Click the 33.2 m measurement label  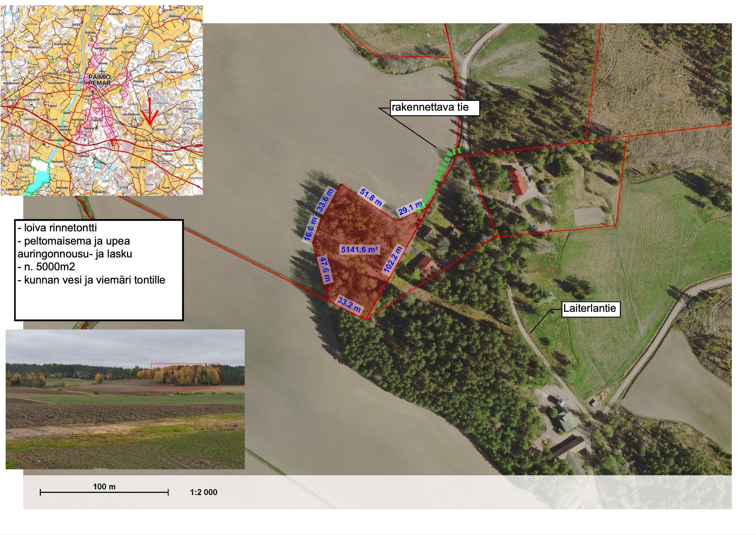pyautogui.click(x=349, y=305)
